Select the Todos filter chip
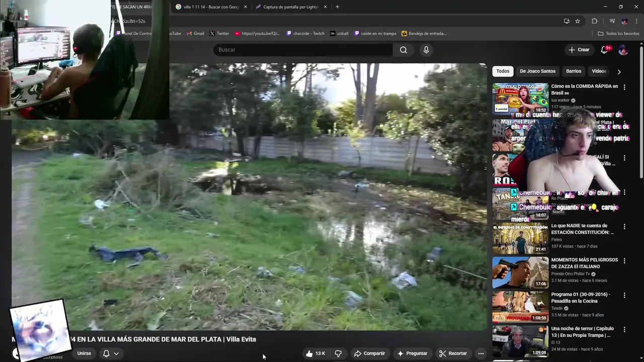 (x=503, y=71)
